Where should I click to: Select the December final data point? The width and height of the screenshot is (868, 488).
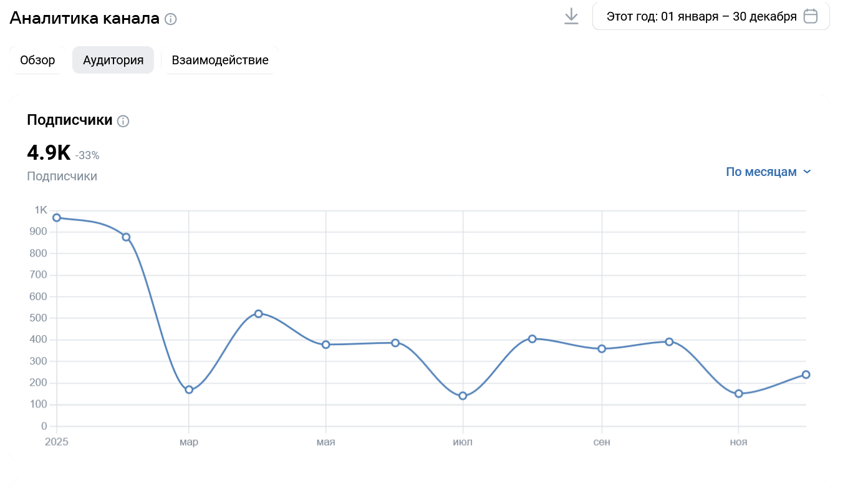(806, 374)
